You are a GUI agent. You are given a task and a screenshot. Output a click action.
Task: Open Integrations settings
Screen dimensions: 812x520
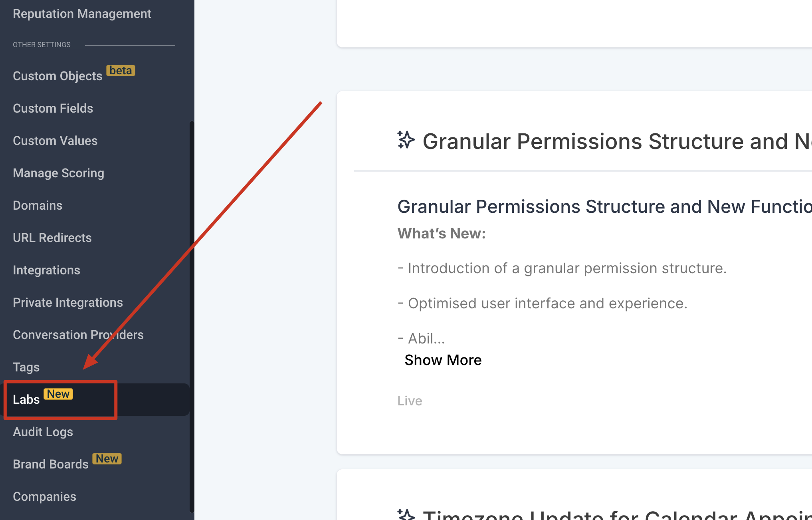tap(46, 270)
